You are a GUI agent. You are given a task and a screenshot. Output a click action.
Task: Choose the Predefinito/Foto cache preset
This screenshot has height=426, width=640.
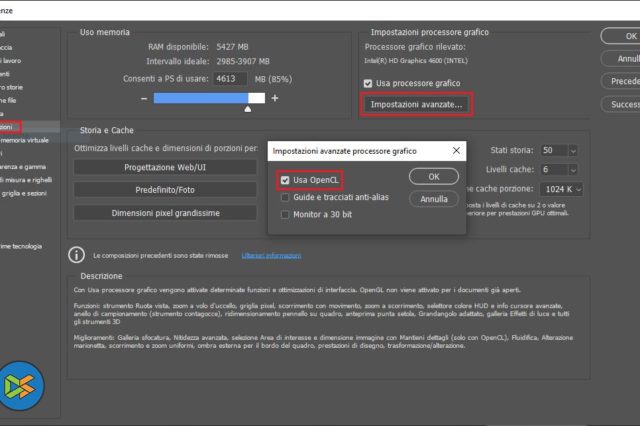coord(165,190)
